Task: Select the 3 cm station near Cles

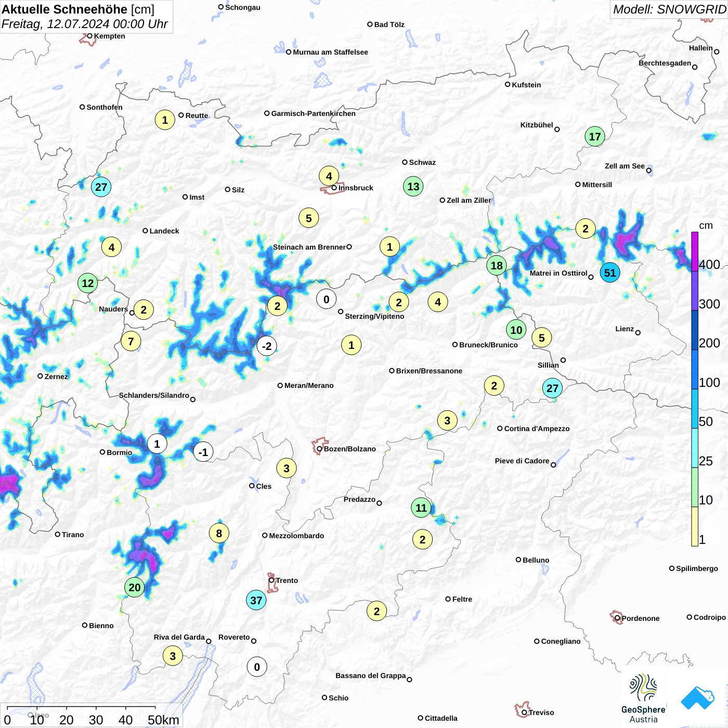Action: [287, 468]
